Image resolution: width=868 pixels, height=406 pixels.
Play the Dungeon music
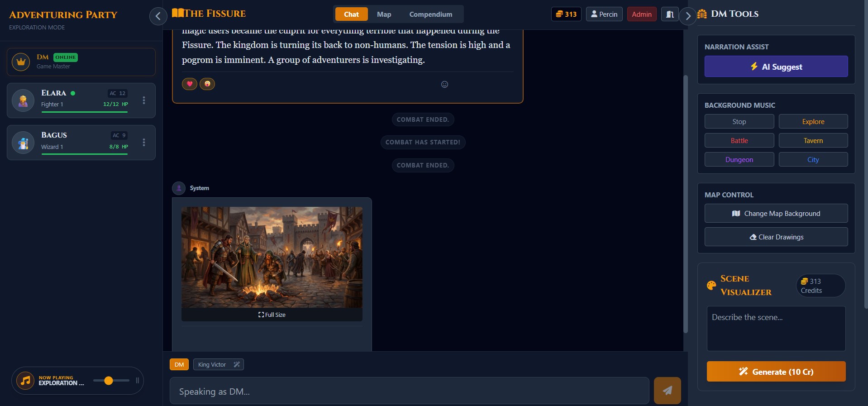coord(739,159)
